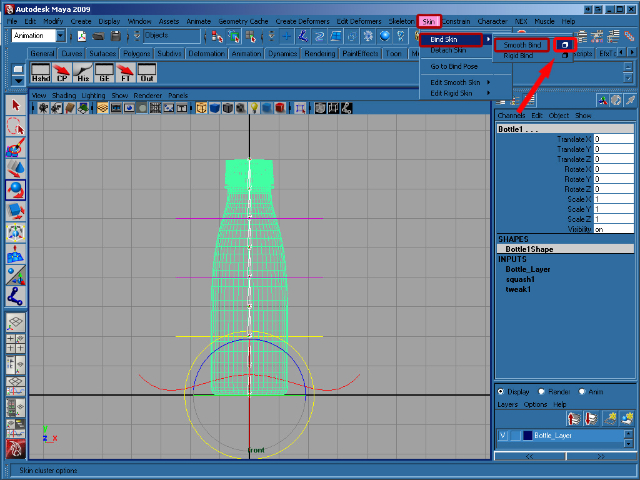The width and height of the screenshot is (640, 480).
Task: Activate the Universal Manipulator tool
Action: 16,232
